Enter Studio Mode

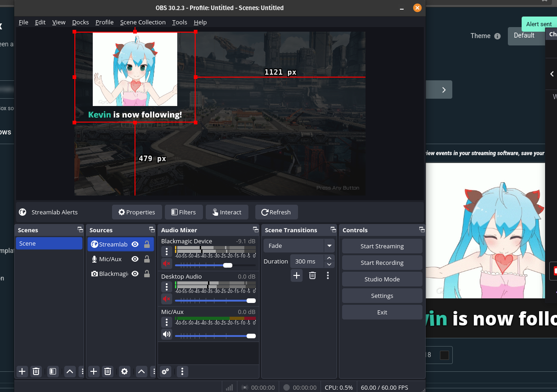(x=382, y=279)
